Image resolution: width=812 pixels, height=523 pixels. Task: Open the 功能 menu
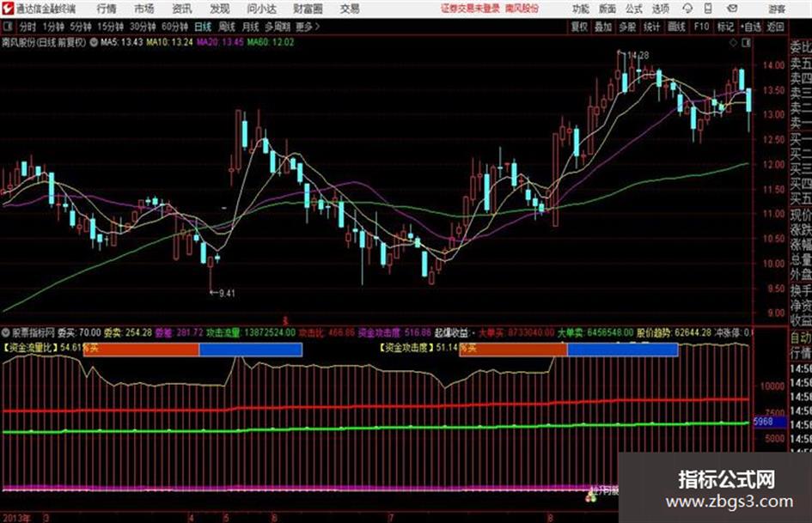[581, 9]
